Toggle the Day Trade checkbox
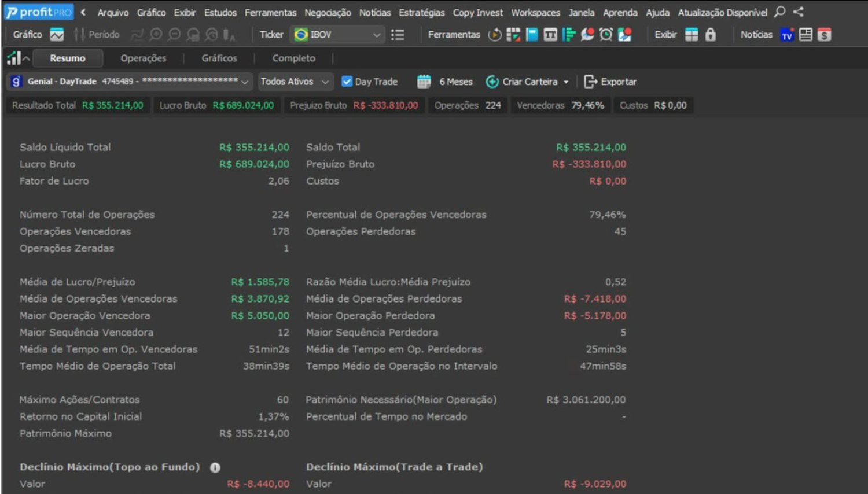The image size is (868, 494). (347, 82)
